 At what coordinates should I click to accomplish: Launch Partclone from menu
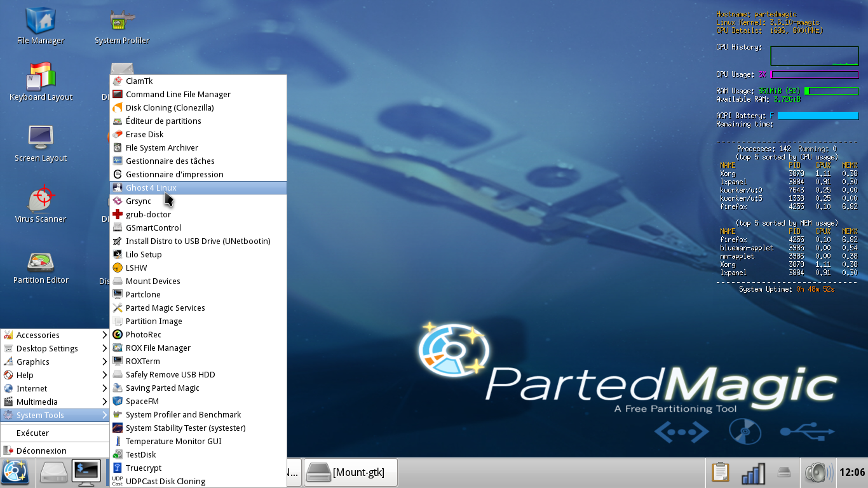click(198, 294)
